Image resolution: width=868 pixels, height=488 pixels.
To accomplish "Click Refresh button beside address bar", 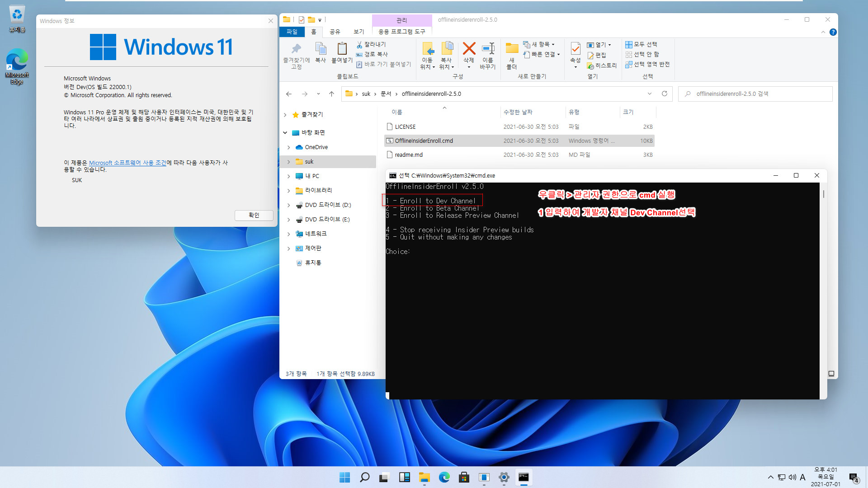I will pos(665,94).
